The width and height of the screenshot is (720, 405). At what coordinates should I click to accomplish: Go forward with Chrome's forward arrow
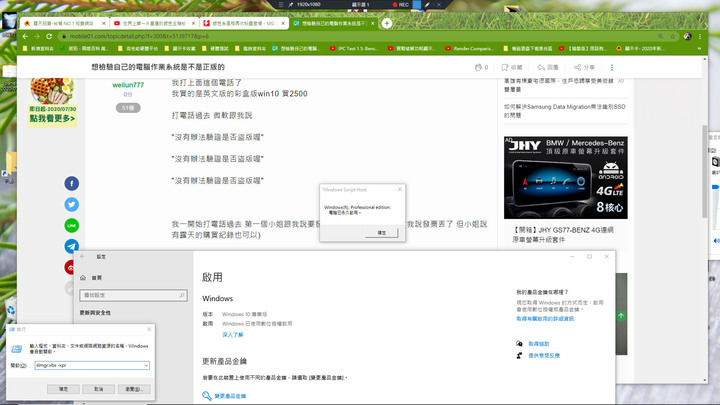pos(37,36)
